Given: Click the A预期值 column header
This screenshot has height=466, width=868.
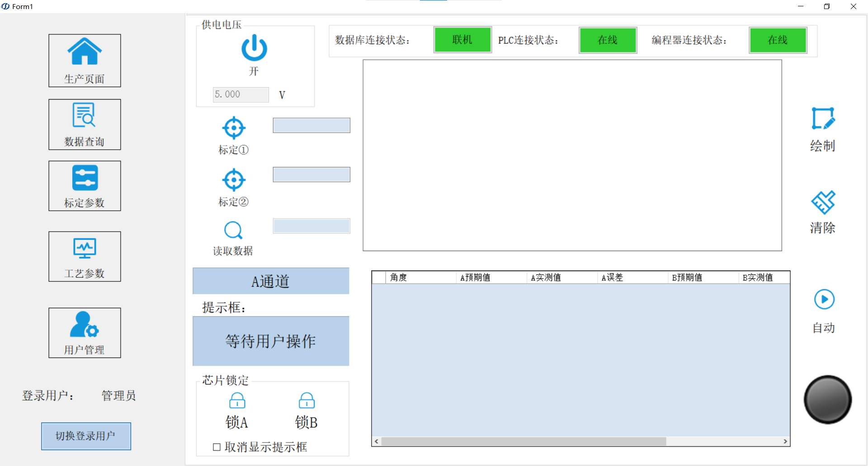Looking at the screenshot, I should 491,277.
